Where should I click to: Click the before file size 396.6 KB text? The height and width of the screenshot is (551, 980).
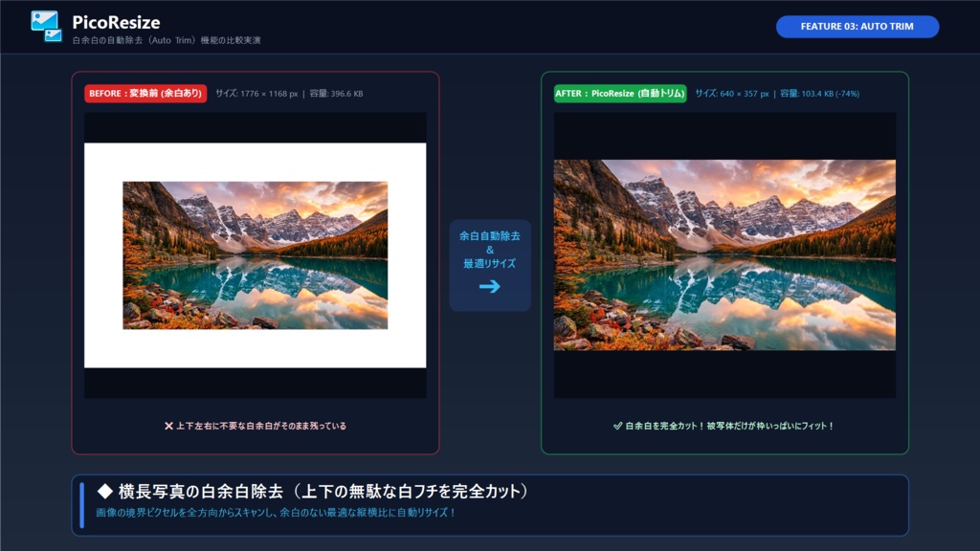tap(336, 94)
